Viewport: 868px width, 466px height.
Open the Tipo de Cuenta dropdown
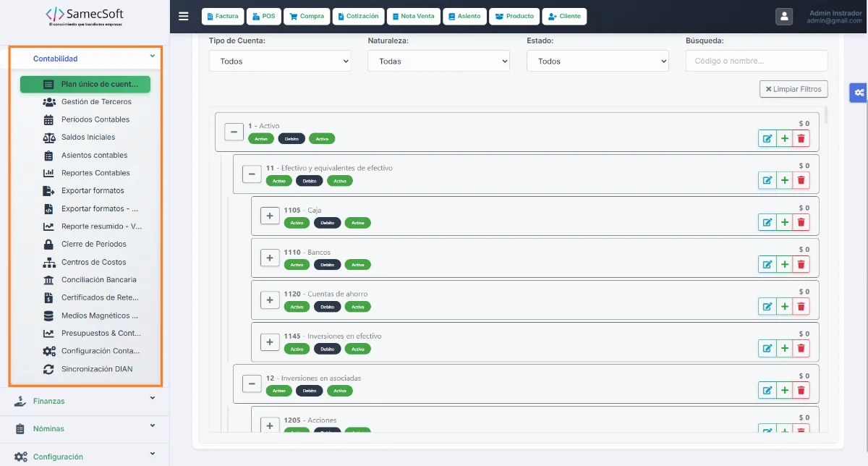(280, 61)
